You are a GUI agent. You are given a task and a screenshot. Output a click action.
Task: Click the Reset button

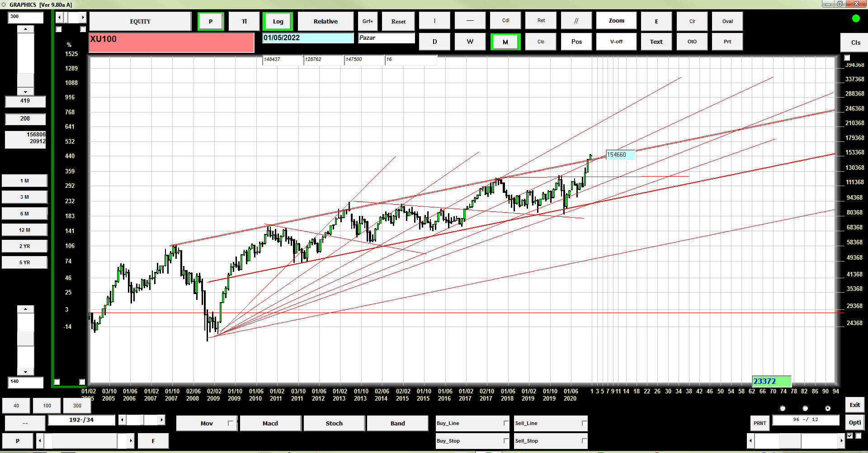click(x=398, y=21)
